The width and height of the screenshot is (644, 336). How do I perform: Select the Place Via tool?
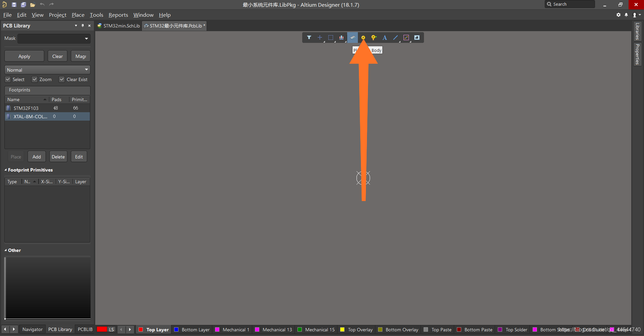[x=374, y=38]
